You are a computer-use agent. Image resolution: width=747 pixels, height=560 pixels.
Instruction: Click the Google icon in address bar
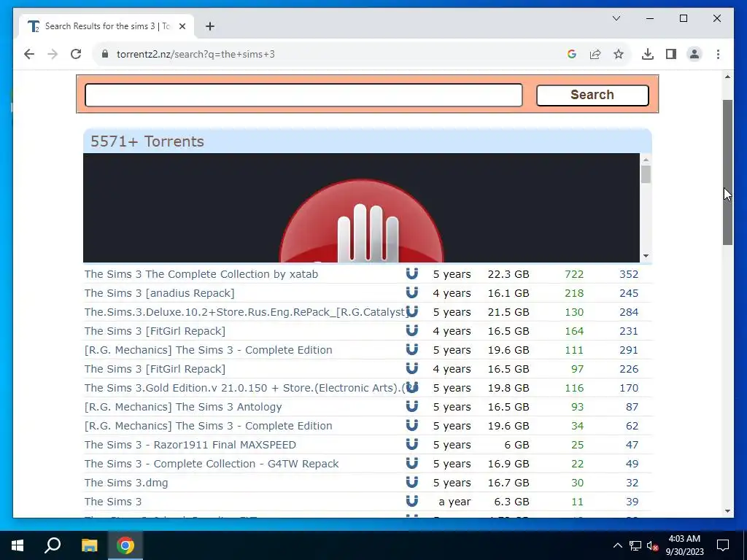(572, 54)
